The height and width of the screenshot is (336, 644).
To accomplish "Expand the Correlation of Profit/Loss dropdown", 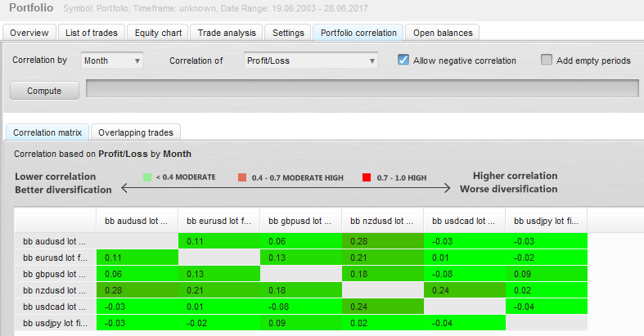I will (310, 60).
